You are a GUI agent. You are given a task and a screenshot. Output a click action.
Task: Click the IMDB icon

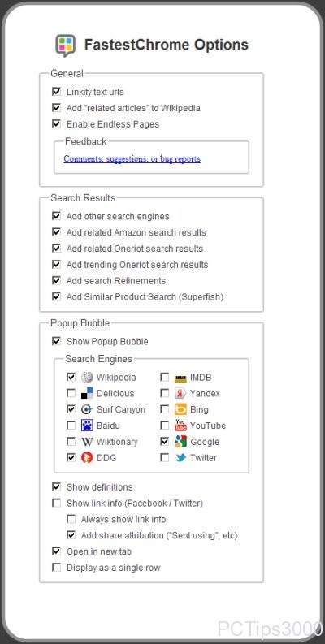tap(181, 378)
